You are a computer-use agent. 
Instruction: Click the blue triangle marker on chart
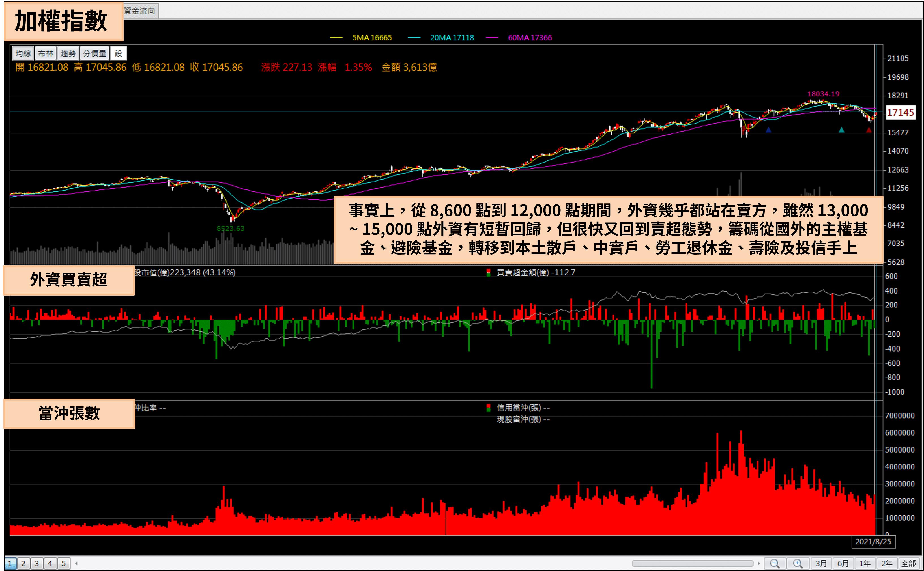click(x=768, y=130)
